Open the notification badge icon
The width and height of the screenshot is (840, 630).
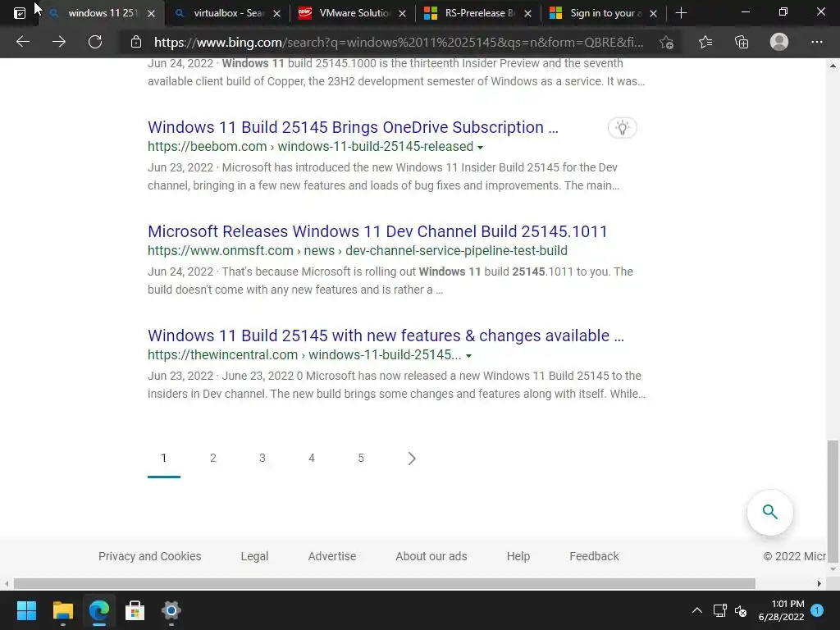817,610
